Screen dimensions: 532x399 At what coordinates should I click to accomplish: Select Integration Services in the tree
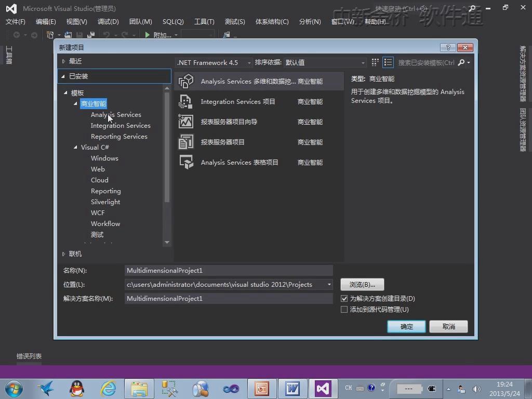(x=121, y=126)
